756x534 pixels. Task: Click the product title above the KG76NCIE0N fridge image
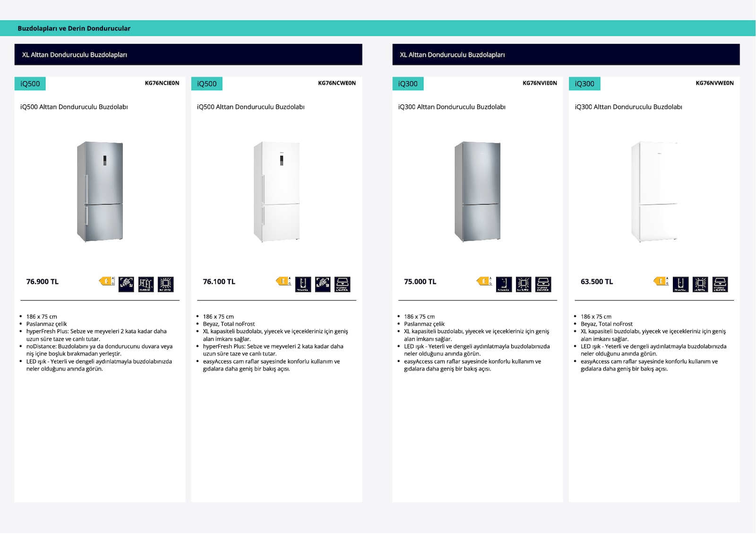[74, 107]
